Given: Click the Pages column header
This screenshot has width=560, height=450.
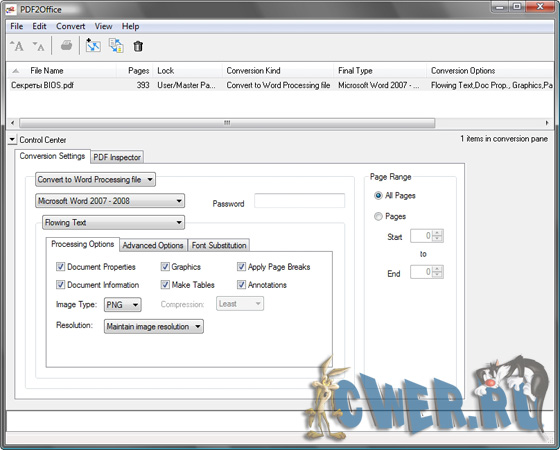Looking at the screenshot, I should 135,71.
